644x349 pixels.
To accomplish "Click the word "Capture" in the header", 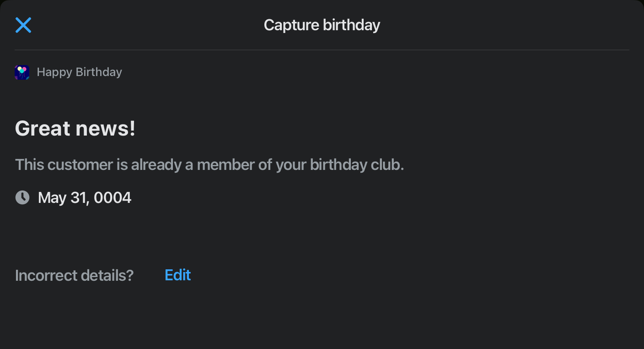I will point(291,25).
